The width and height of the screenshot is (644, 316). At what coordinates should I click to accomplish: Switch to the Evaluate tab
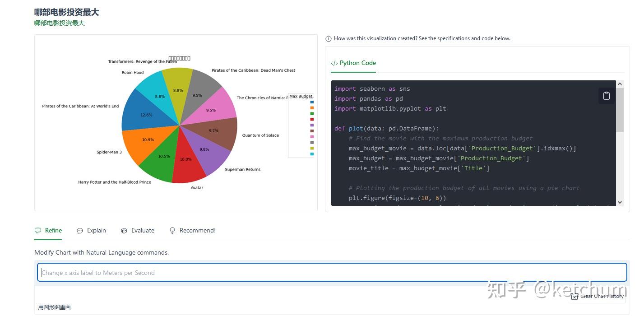coord(143,231)
